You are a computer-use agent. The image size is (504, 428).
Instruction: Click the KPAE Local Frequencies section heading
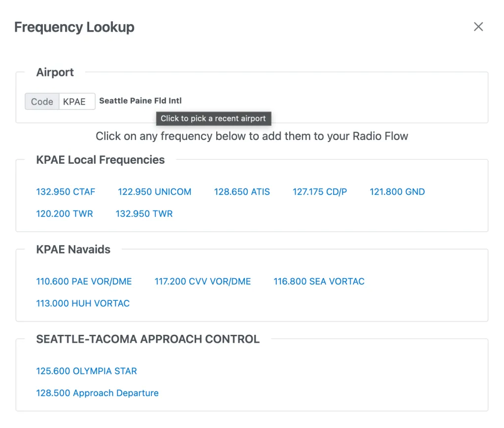pyautogui.click(x=101, y=160)
